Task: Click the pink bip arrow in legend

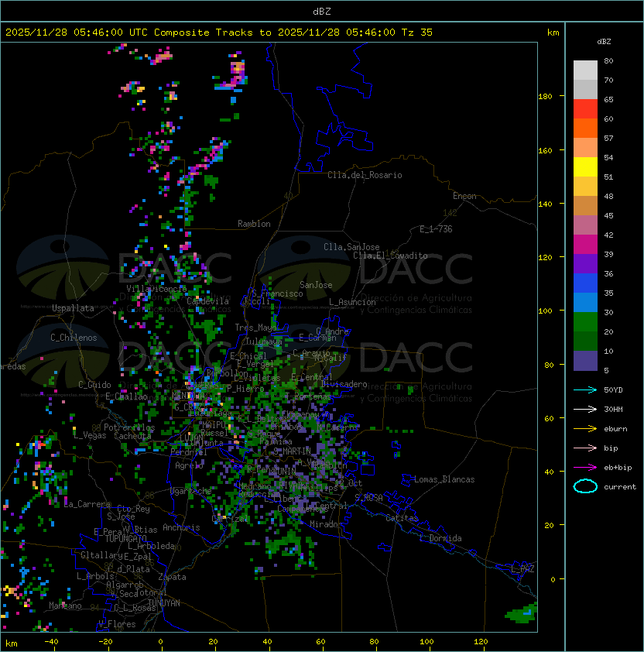Action: coord(585,448)
